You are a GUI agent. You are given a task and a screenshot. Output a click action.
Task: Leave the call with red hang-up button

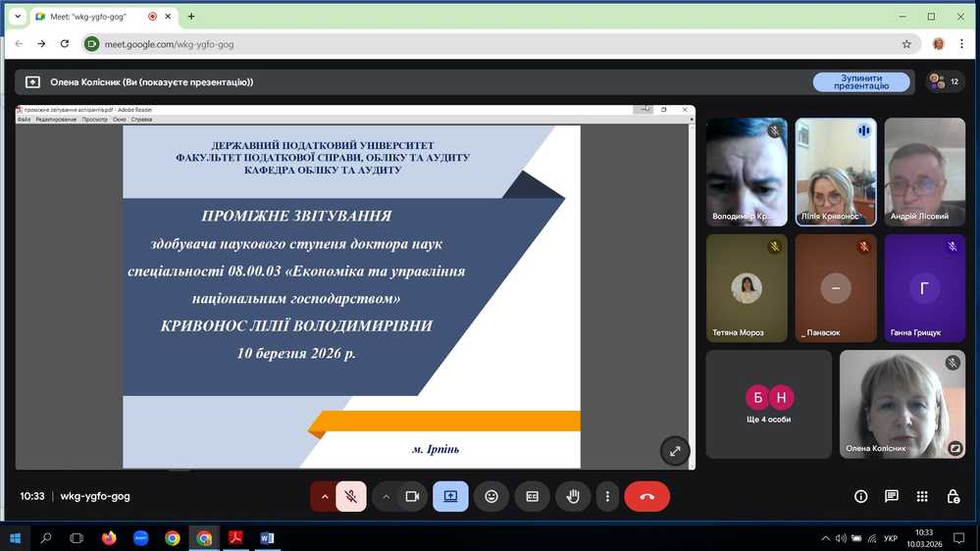click(x=646, y=497)
